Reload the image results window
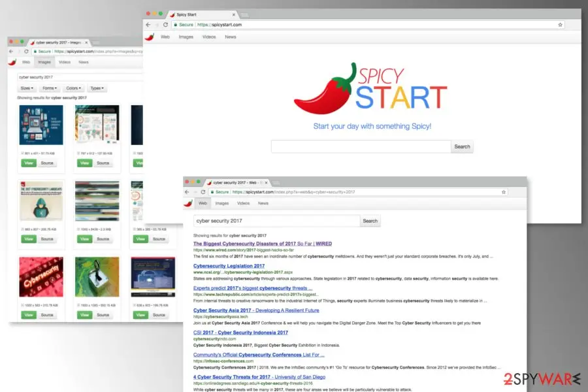This screenshot has height=392, width=588. pos(26,52)
